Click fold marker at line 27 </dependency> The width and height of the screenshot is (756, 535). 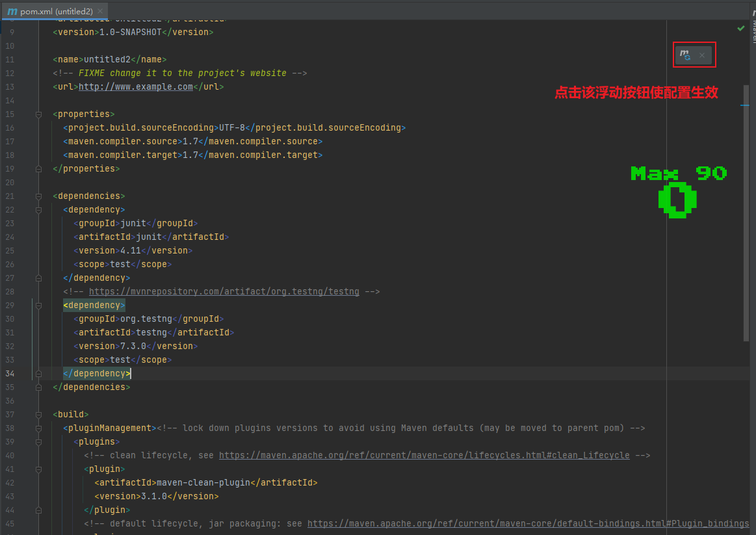coord(38,278)
